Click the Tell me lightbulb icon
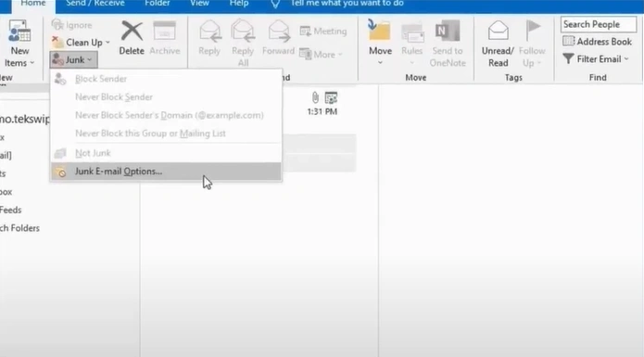 [x=275, y=4]
